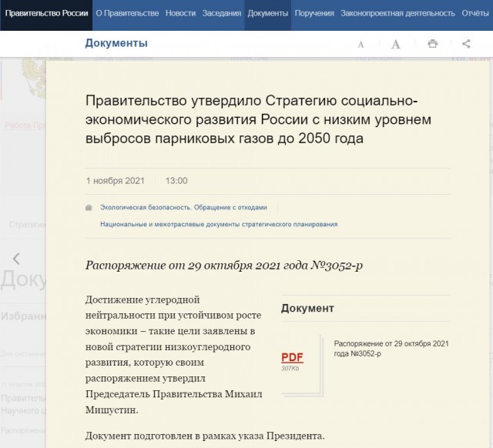Select the Документы tab in top navigation
The height and width of the screenshot is (448, 493).
pos(267,13)
